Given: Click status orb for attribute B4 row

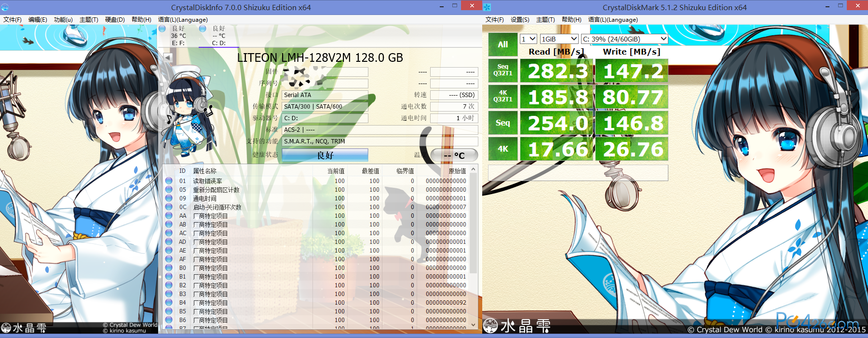Looking at the screenshot, I should click(169, 302).
